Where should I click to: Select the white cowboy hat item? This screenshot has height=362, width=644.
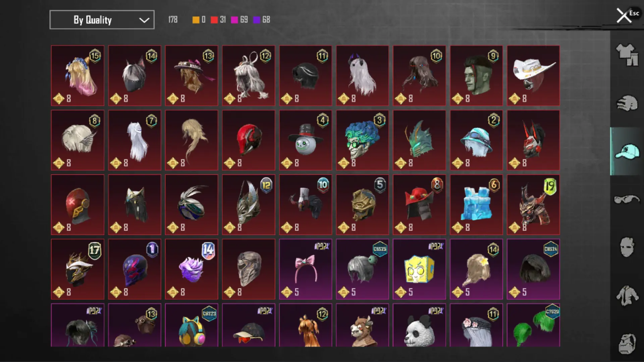(533, 76)
